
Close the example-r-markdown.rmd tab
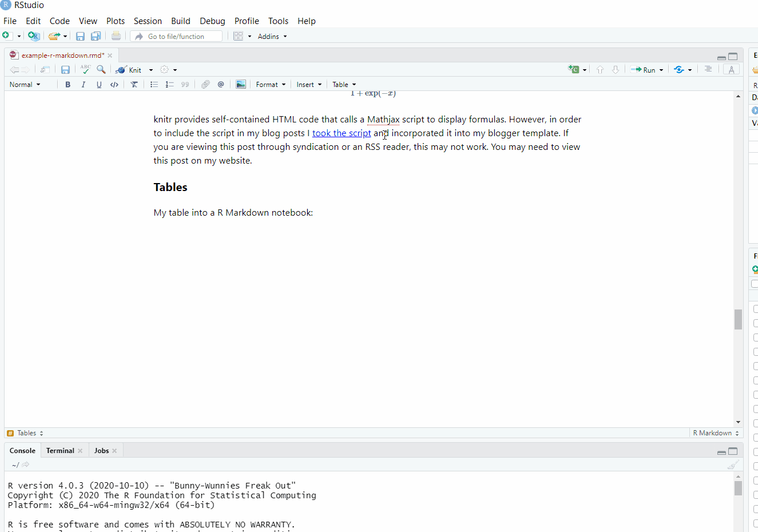pyautogui.click(x=110, y=55)
